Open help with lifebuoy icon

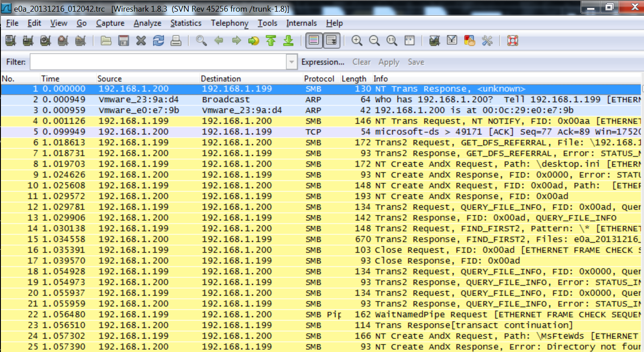pos(513,41)
